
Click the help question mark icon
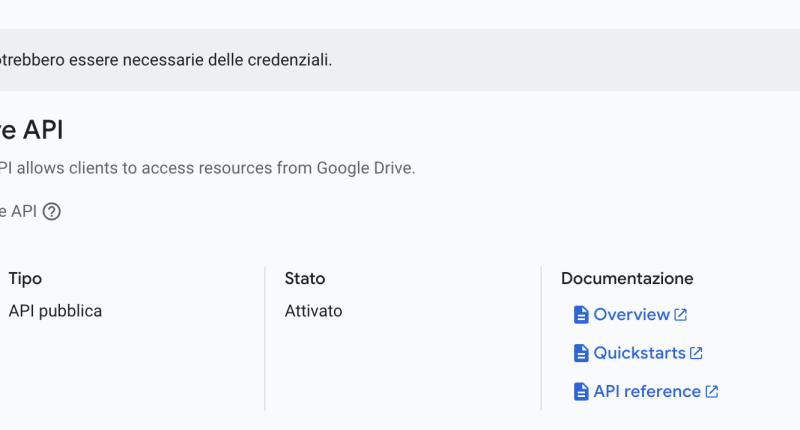[52, 212]
